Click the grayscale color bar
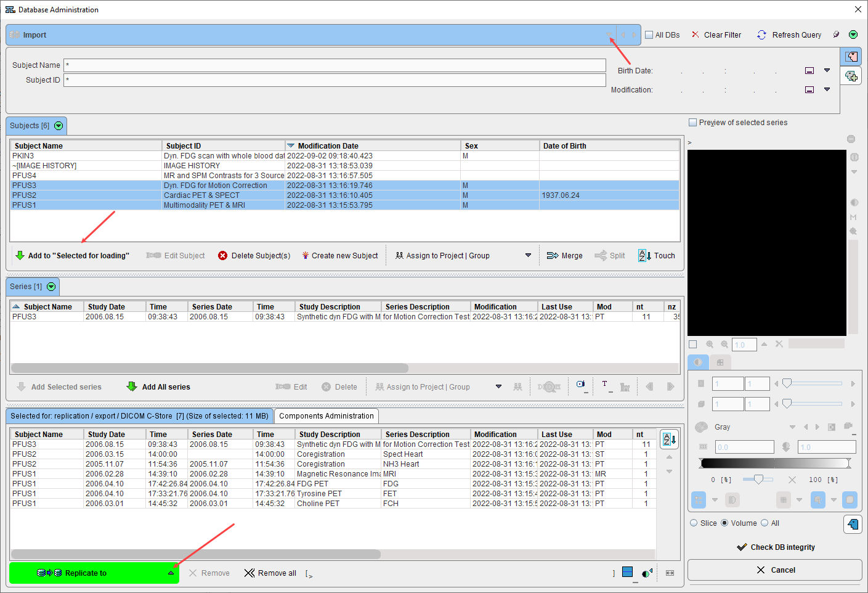Viewport: 868px width, 593px height. click(x=775, y=463)
